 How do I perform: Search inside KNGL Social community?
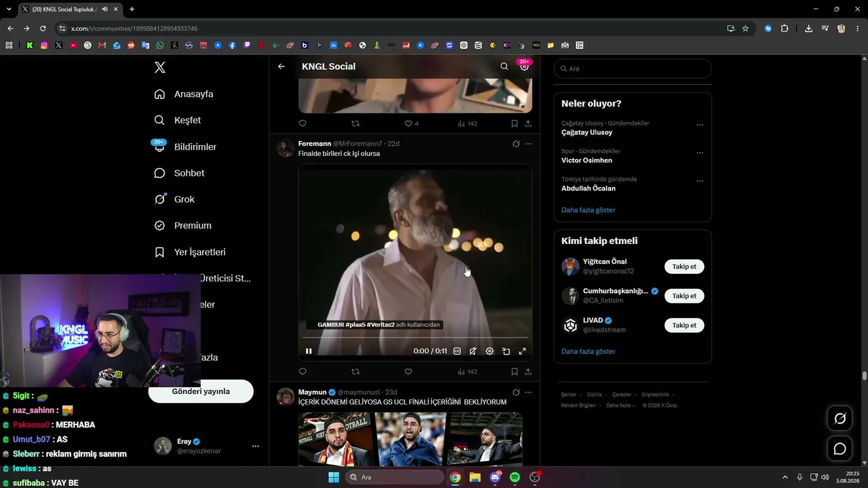click(504, 66)
